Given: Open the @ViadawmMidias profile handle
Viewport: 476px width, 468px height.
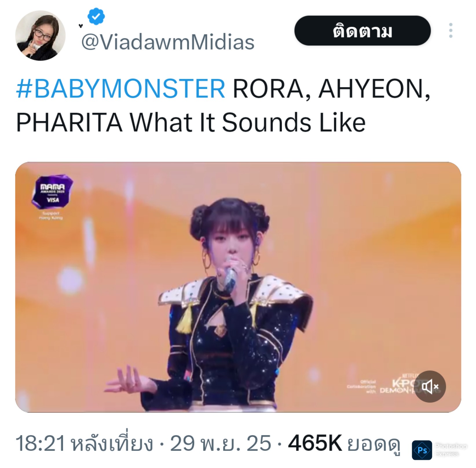Looking at the screenshot, I should (x=168, y=42).
